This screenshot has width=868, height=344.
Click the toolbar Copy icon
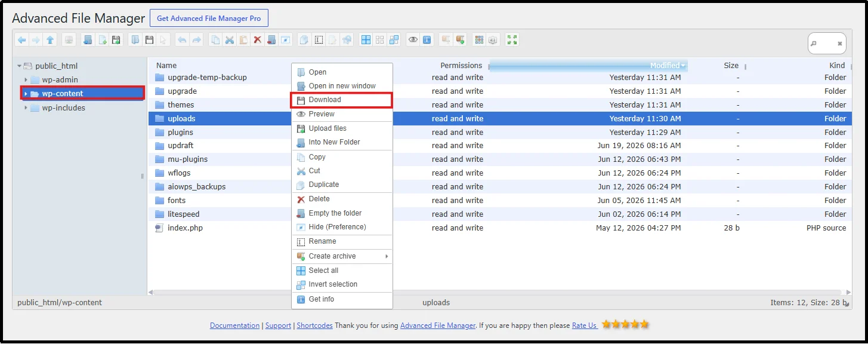coord(215,40)
